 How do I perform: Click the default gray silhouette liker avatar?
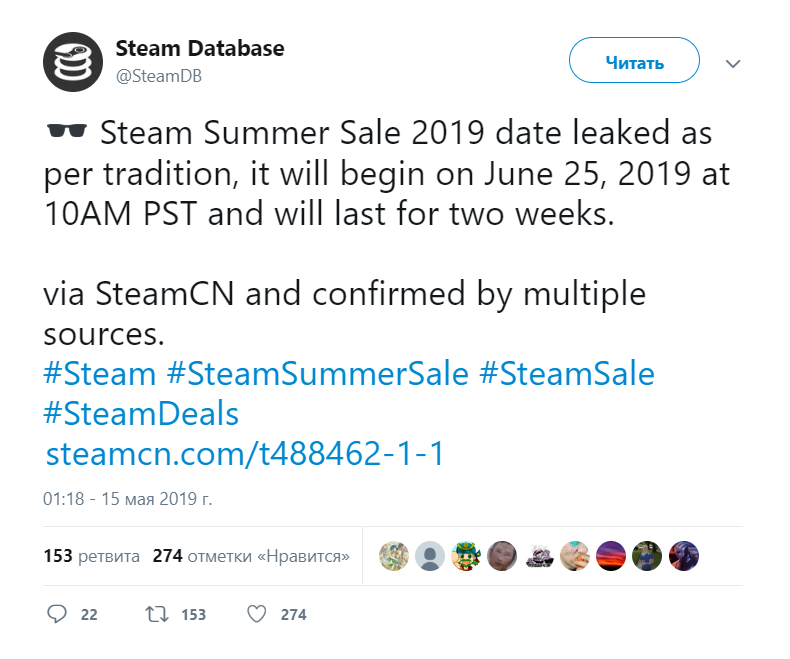(430, 556)
